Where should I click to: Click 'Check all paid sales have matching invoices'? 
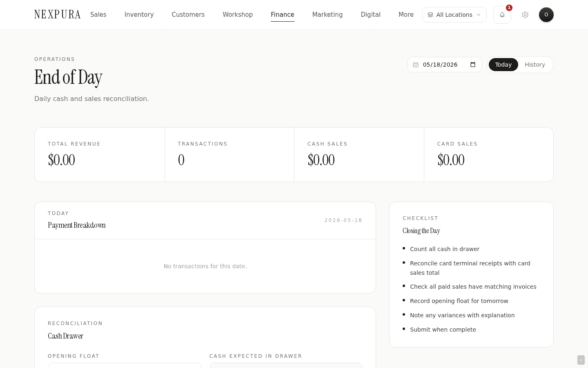[473, 287]
